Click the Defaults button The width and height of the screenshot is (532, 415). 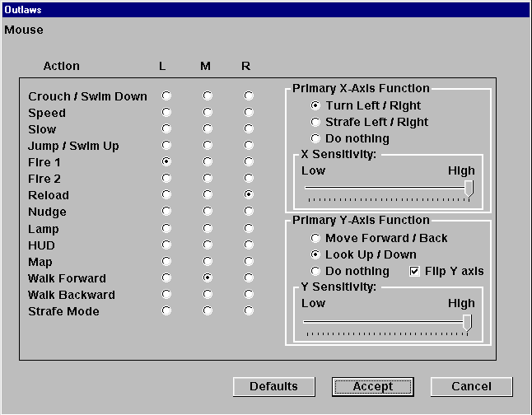[274, 386]
